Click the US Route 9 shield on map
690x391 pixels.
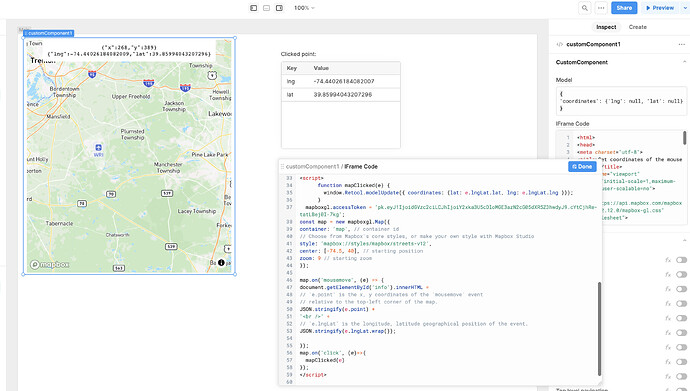point(212,75)
